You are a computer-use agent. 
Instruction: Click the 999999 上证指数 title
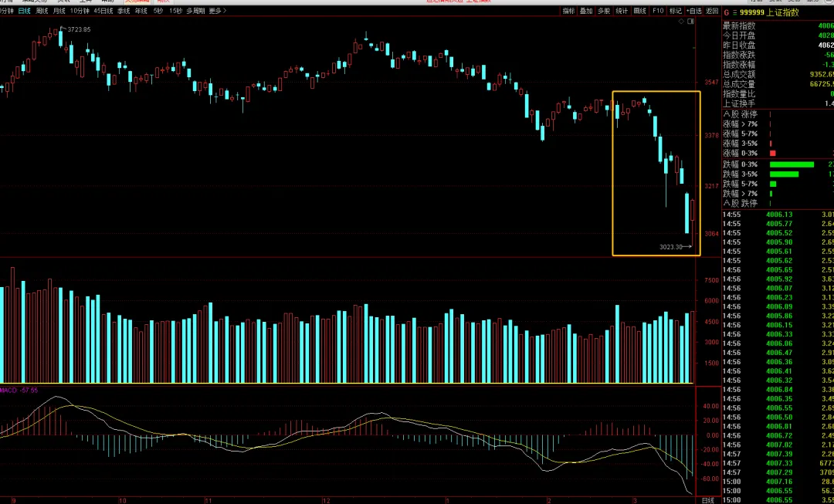(769, 13)
